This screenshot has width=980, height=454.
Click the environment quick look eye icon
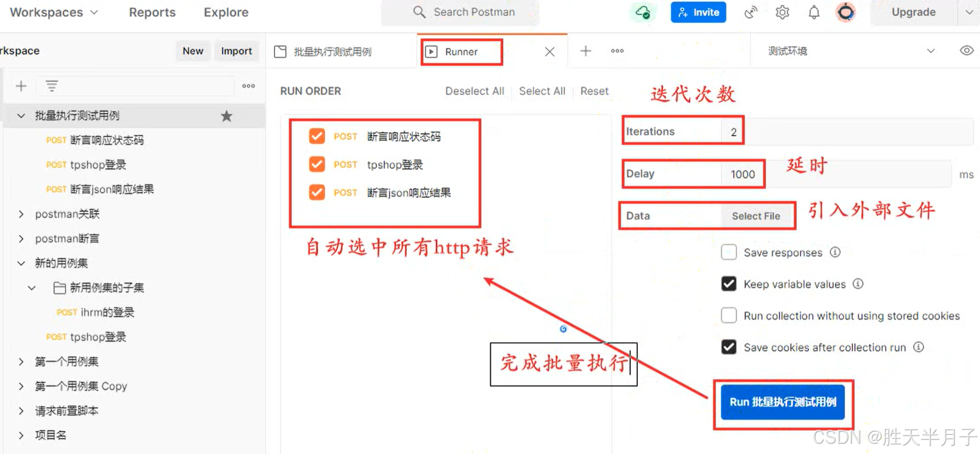click(x=966, y=51)
